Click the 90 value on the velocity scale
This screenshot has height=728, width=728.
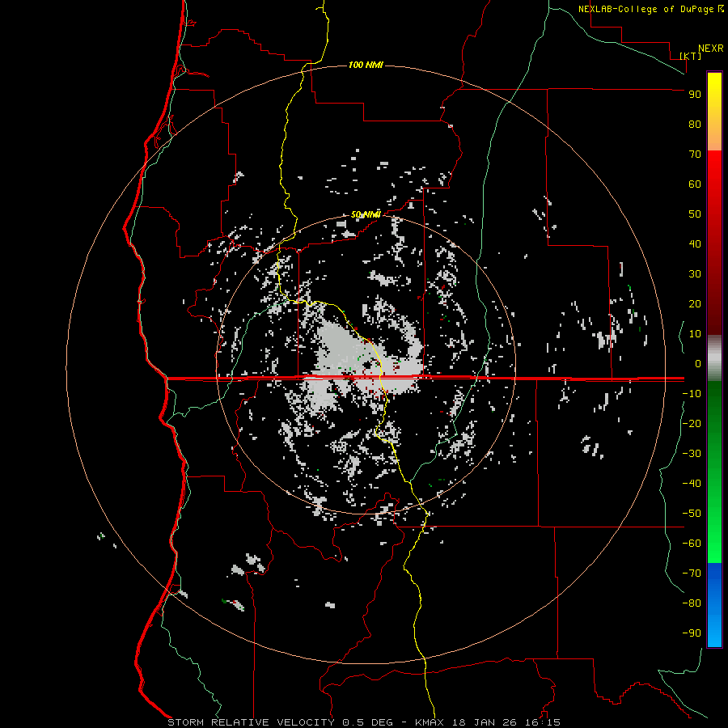click(x=695, y=95)
